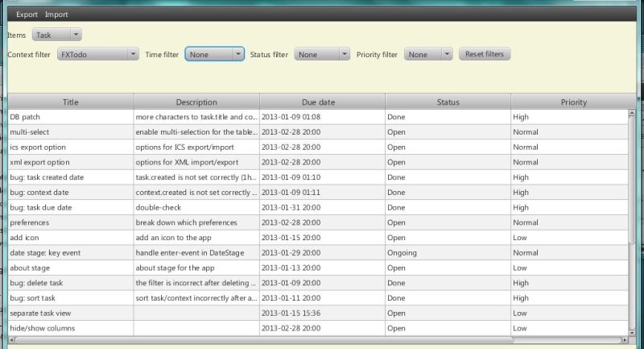The width and height of the screenshot is (644, 349).
Task: Select the 'bug: context date' row
Action: (x=318, y=193)
